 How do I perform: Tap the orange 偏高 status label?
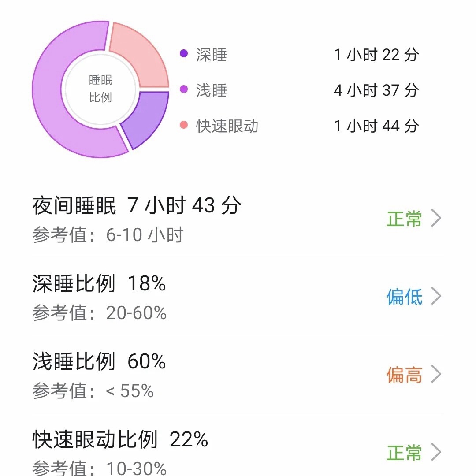[404, 375]
